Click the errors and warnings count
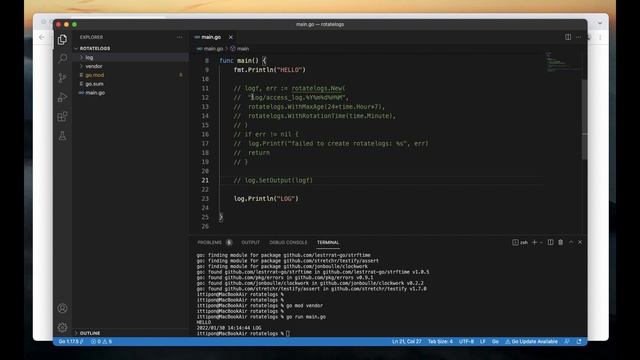640x360 pixels. [x=101, y=342]
